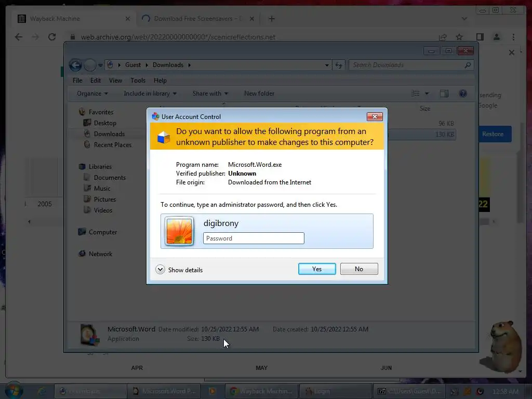532x399 pixels.
Task: Toggle the preview pane icon
Action: [x=444, y=94]
